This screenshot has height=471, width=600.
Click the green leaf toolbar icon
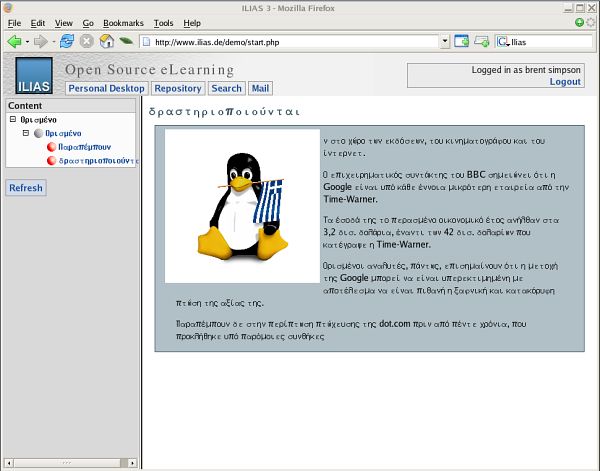tap(126, 41)
